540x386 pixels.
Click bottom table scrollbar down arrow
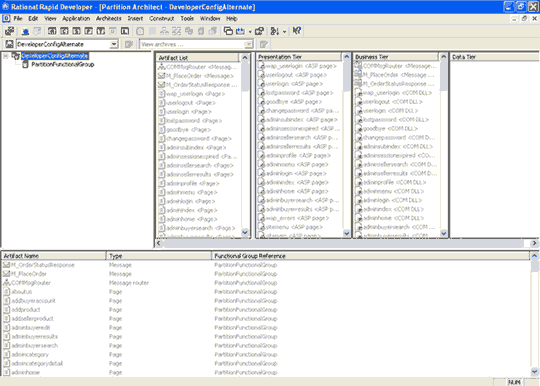pyautogui.click(x=534, y=371)
